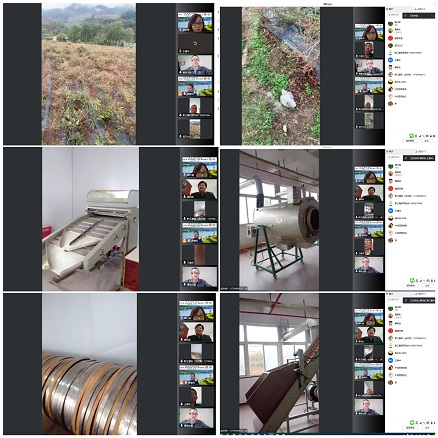The width and height of the screenshot is (438, 438).
Task: Click the green phone icon in middle-right panel
Action: tap(412, 280)
